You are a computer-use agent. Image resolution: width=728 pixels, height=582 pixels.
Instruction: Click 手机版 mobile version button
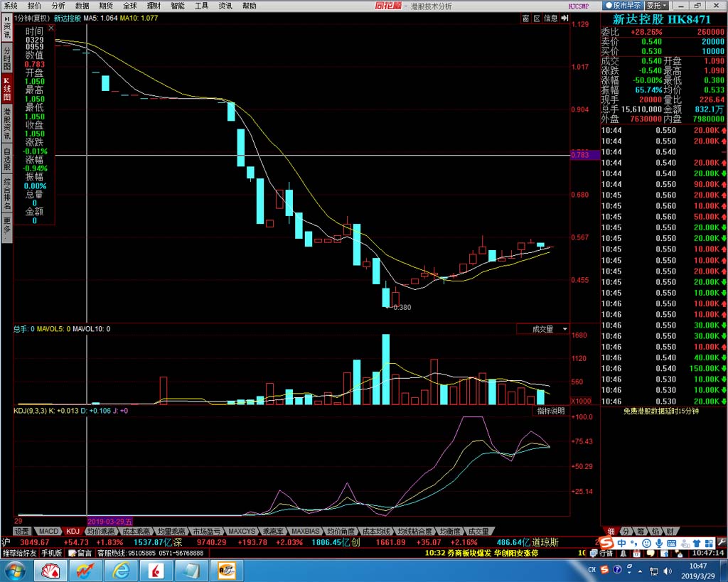pyautogui.click(x=51, y=554)
